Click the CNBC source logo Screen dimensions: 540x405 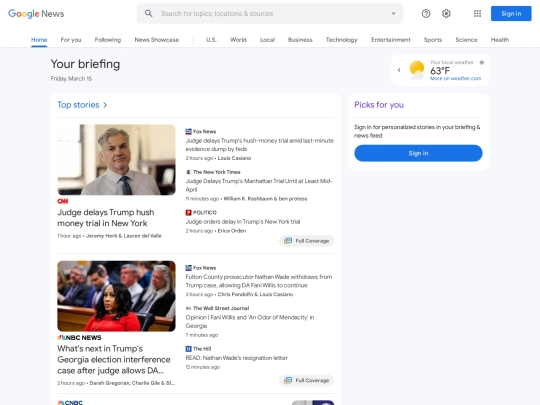pyautogui.click(x=70, y=403)
